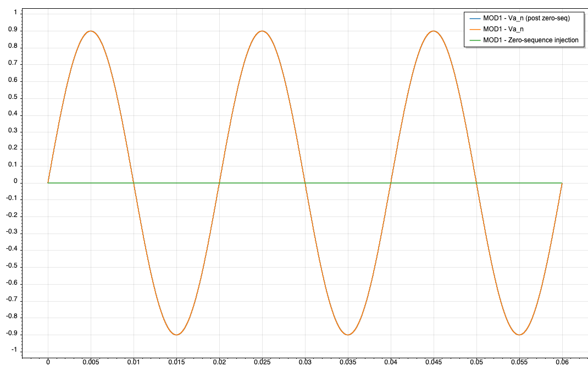
Task: Click the first sine peak near 0.005
Action: [x=91, y=31]
